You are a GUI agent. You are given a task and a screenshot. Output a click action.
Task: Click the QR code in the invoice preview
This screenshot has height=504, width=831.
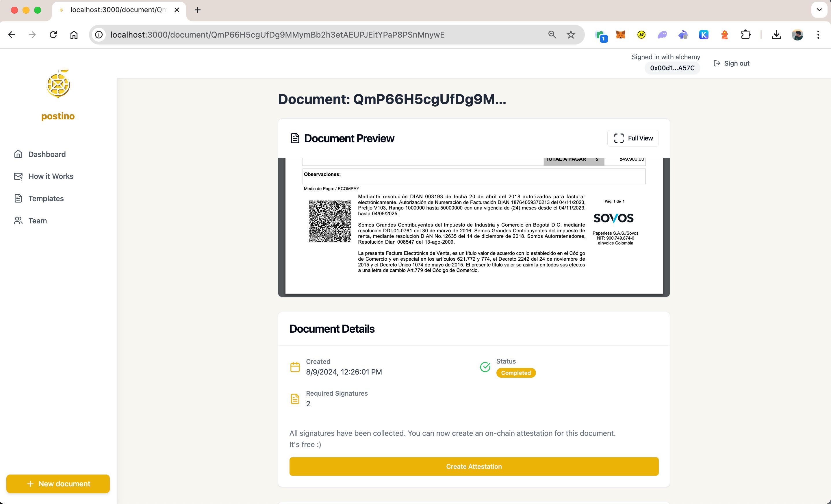(x=330, y=221)
